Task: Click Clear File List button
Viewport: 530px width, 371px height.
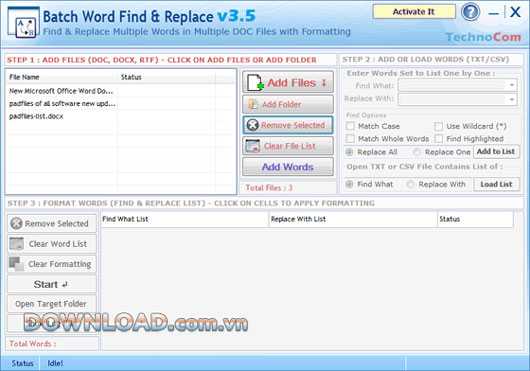Action: click(288, 146)
